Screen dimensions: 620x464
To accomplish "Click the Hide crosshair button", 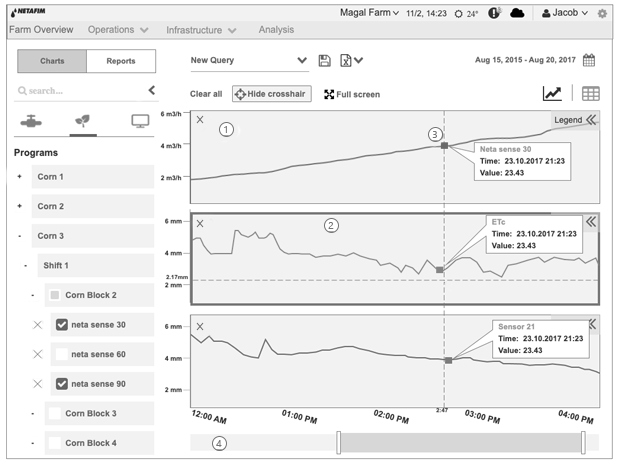I will pyautogui.click(x=272, y=94).
